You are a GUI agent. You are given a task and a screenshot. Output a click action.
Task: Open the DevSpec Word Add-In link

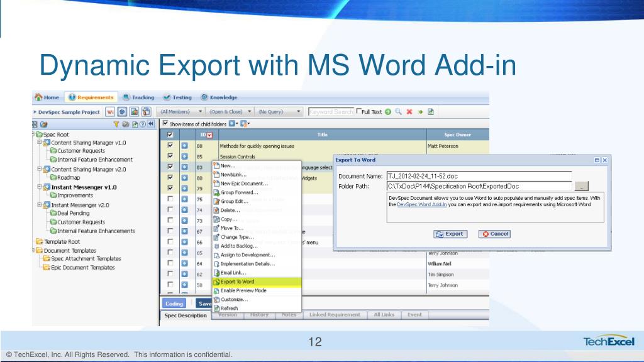coord(422,204)
